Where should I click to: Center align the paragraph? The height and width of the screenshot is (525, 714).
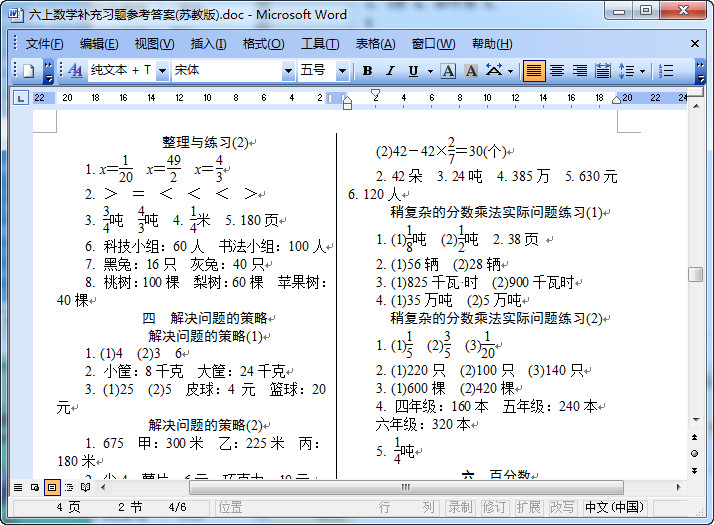pos(556,71)
